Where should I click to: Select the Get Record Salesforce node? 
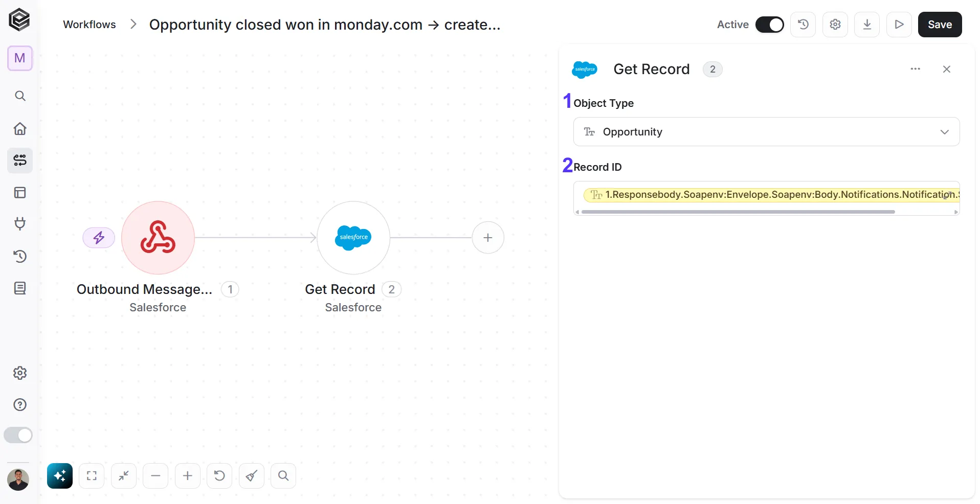353,238
